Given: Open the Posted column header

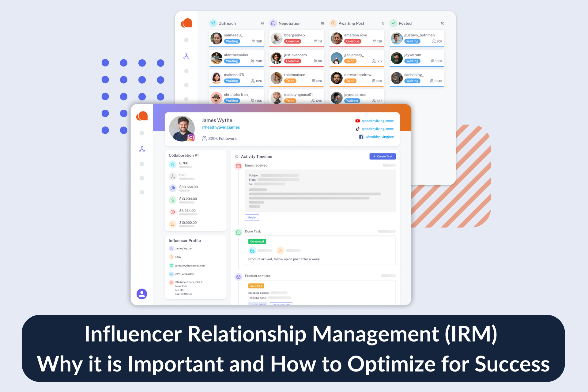Looking at the screenshot, I should pos(405,23).
